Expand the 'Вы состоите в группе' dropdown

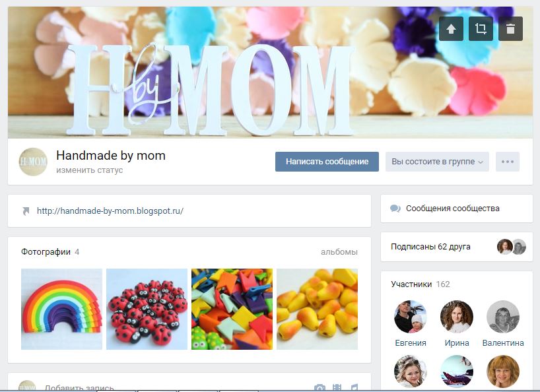pyautogui.click(x=437, y=162)
